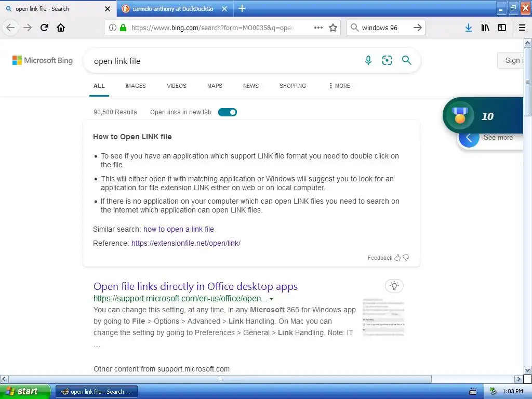This screenshot has height=399, width=532.
Task: Click the horizontal scrollbar left arrow
Action: (x=4, y=379)
